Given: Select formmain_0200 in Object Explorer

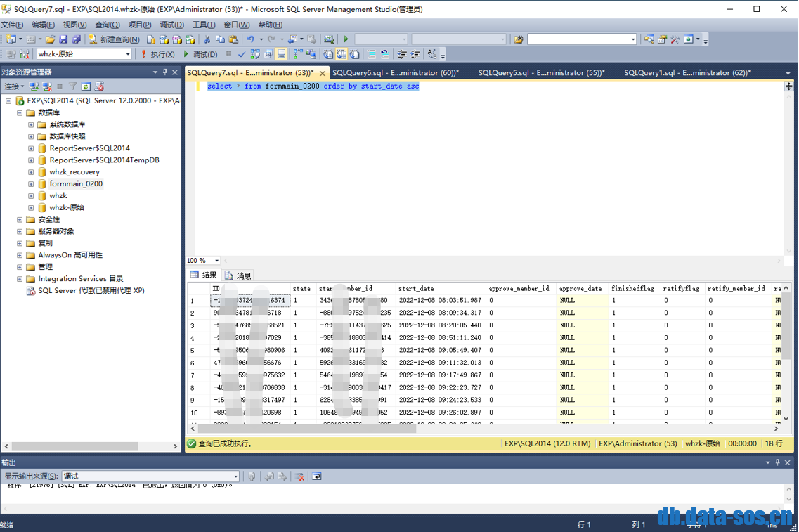Looking at the screenshot, I should [x=76, y=184].
